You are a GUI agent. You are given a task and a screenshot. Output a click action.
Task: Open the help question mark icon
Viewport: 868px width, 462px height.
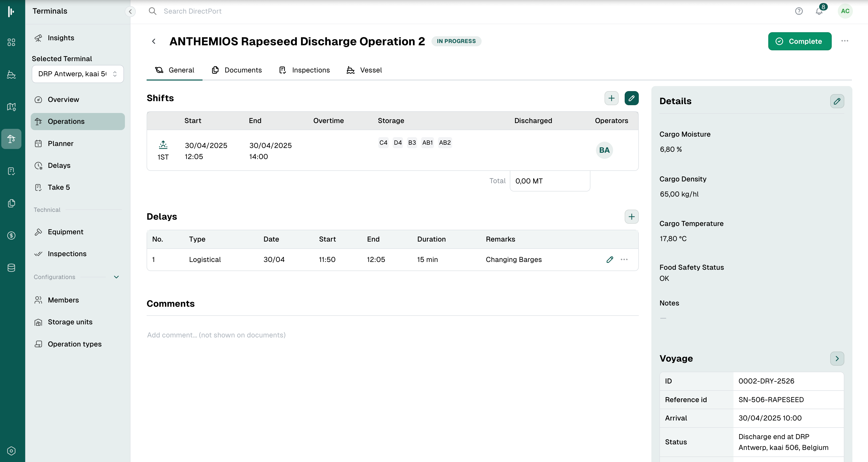(x=798, y=11)
